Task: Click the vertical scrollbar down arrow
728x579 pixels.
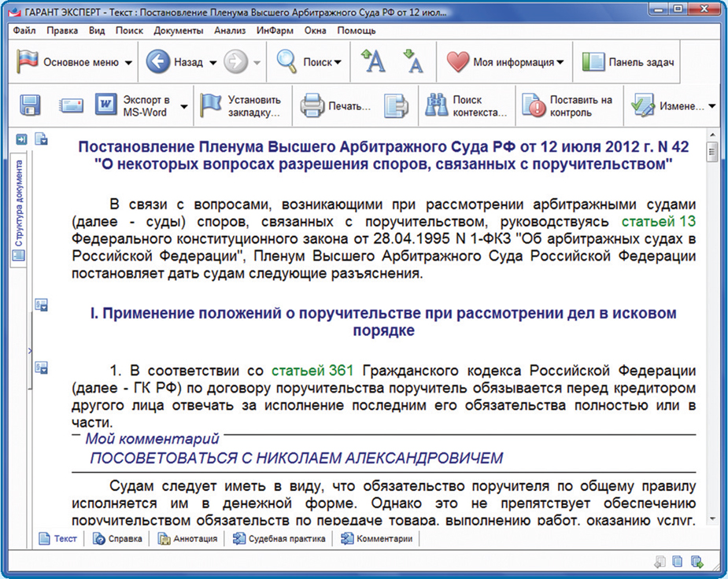Action: [711, 519]
